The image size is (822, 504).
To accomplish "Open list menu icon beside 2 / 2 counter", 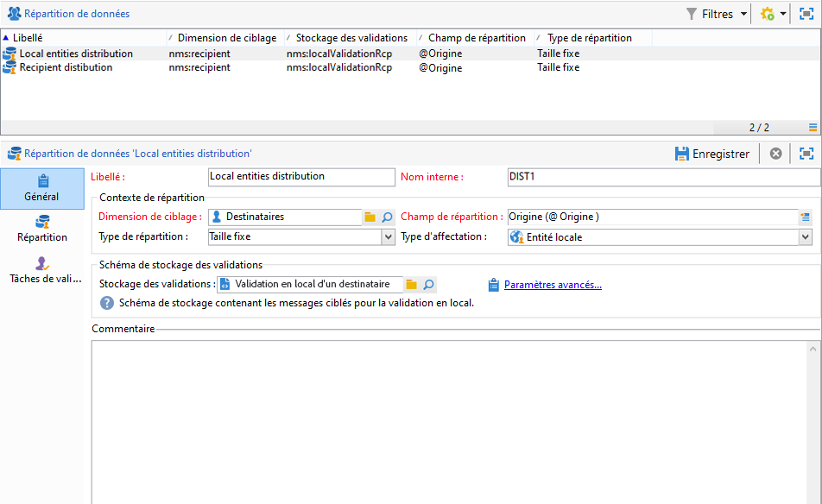I will pyautogui.click(x=813, y=128).
